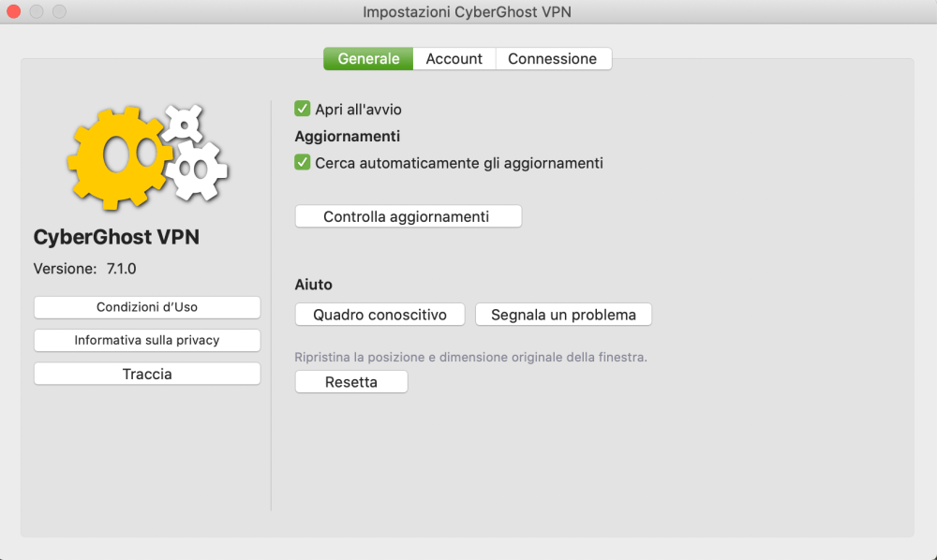Click the Apri all'avvio label text
937x560 pixels.
pyautogui.click(x=359, y=110)
